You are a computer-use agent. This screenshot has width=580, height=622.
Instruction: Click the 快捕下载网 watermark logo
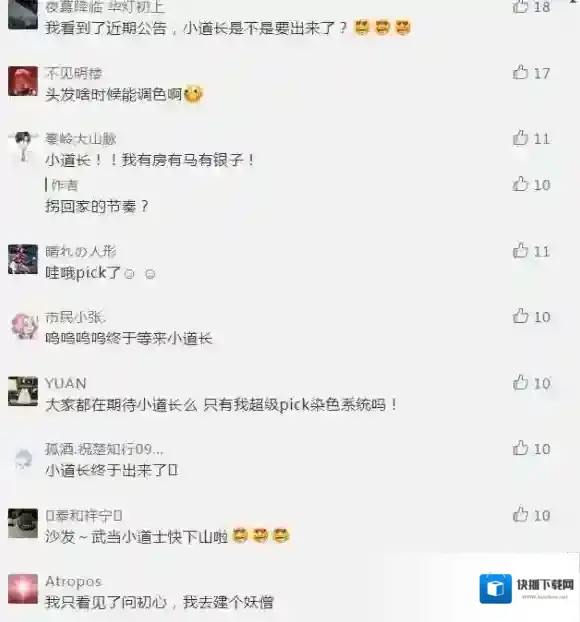pyautogui.click(x=527, y=588)
